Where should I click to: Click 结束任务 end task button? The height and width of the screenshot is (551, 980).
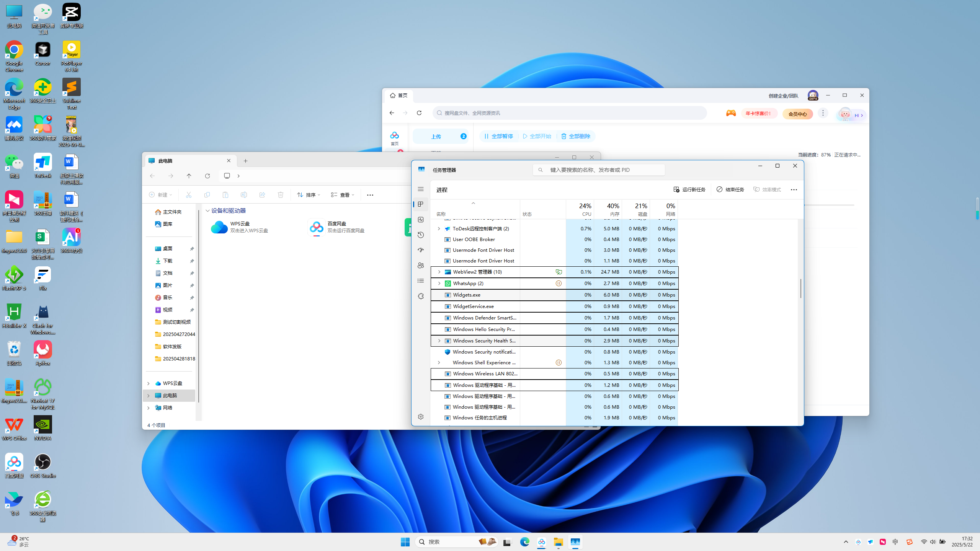click(730, 189)
